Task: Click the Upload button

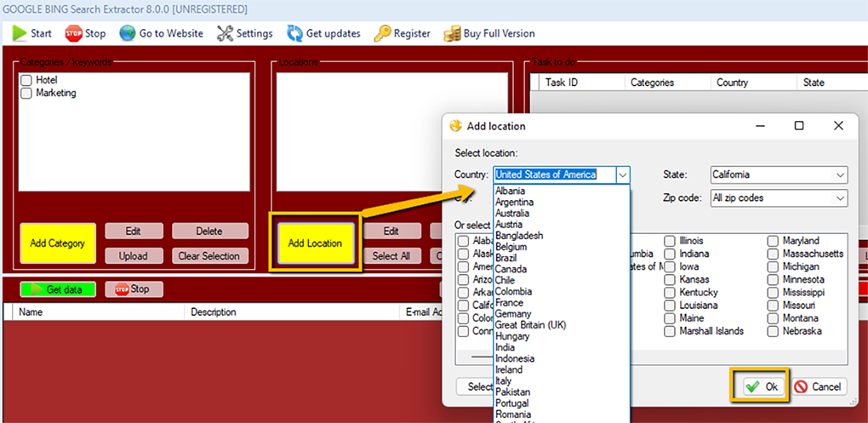Action: pos(134,256)
